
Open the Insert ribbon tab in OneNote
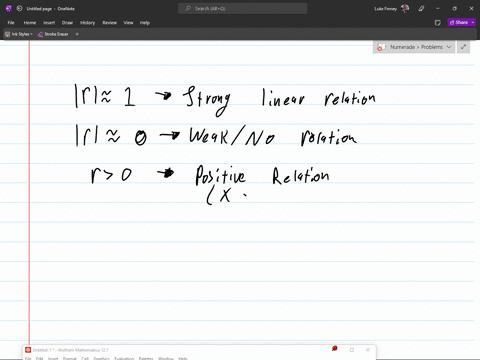[x=49, y=23]
